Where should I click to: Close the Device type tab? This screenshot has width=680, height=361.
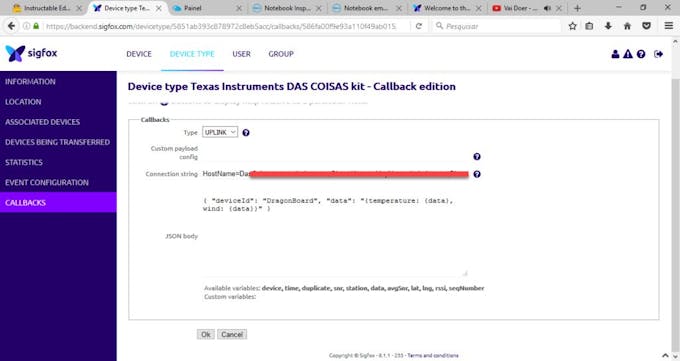pos(159,8)
